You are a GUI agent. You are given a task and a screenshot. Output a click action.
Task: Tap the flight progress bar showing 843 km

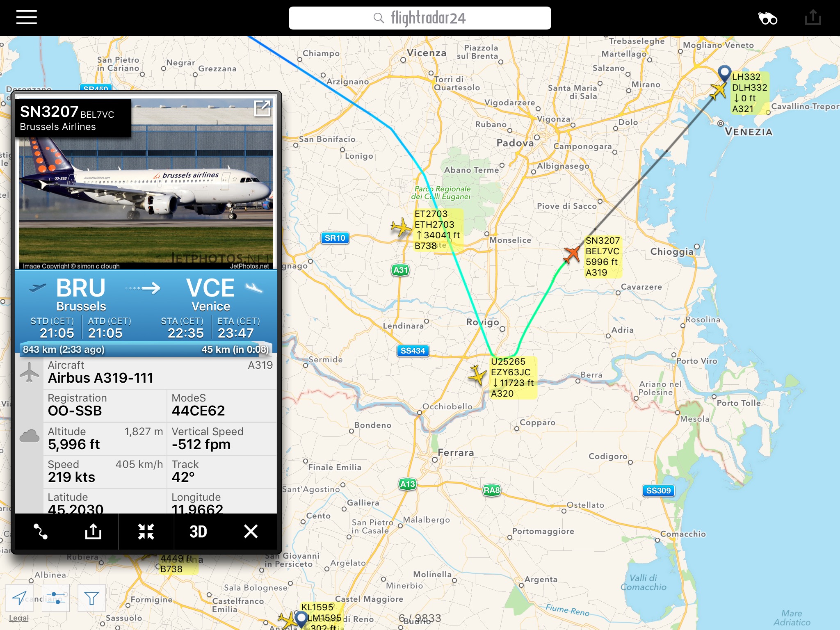click(x=146, y=349)
